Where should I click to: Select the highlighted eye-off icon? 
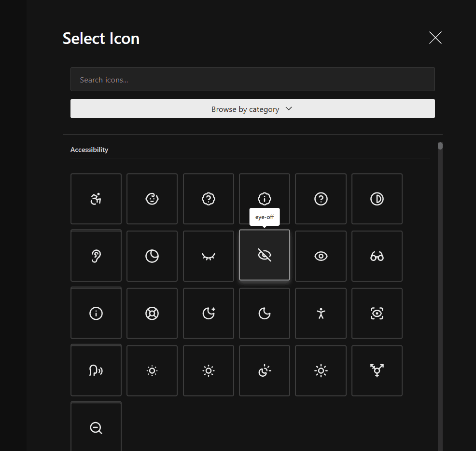pos(265,255)
